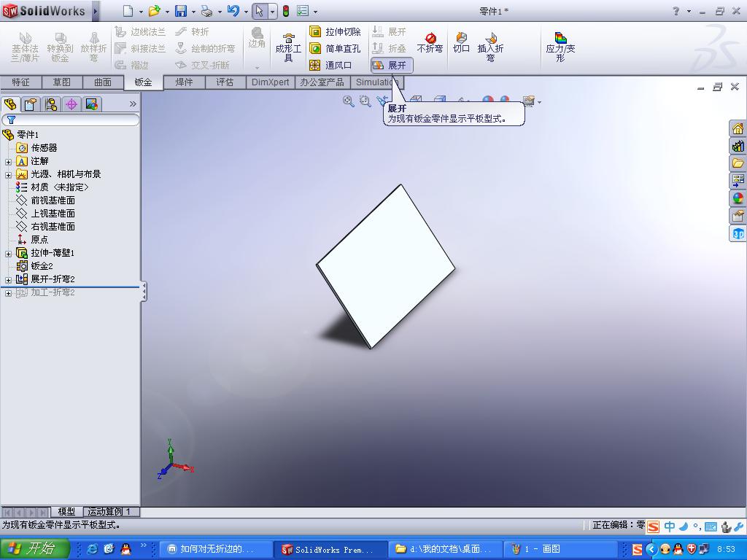Screen dimensions: 747x560
Task: Open the Custom Properties icon in task pane
Action: click(x=738, y=216)
